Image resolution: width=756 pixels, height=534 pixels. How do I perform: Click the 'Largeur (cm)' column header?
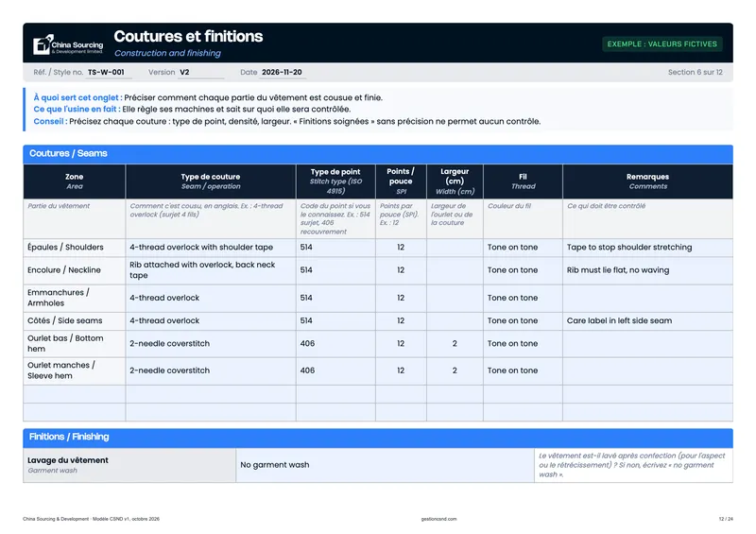coord(455,181)
